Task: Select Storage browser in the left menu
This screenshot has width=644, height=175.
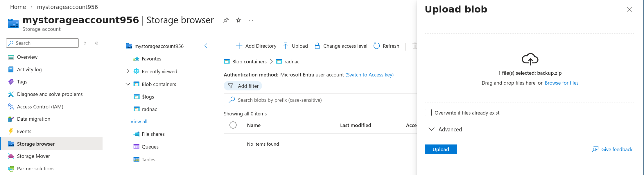Action: (51, 144)
